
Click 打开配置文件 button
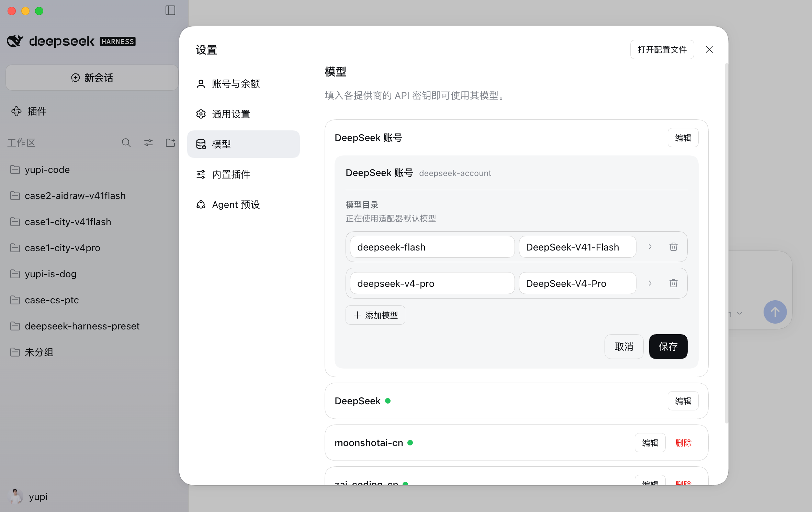pos(662,50)
